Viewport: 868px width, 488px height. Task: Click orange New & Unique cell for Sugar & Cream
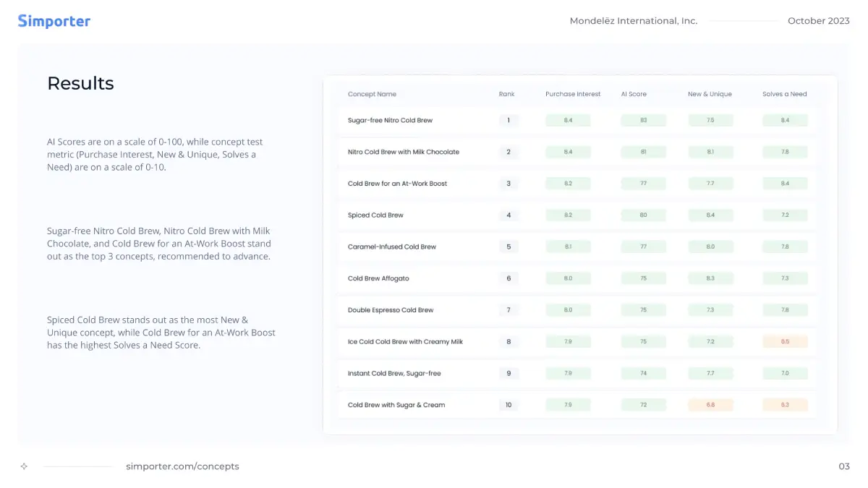[x=710, y=405]
